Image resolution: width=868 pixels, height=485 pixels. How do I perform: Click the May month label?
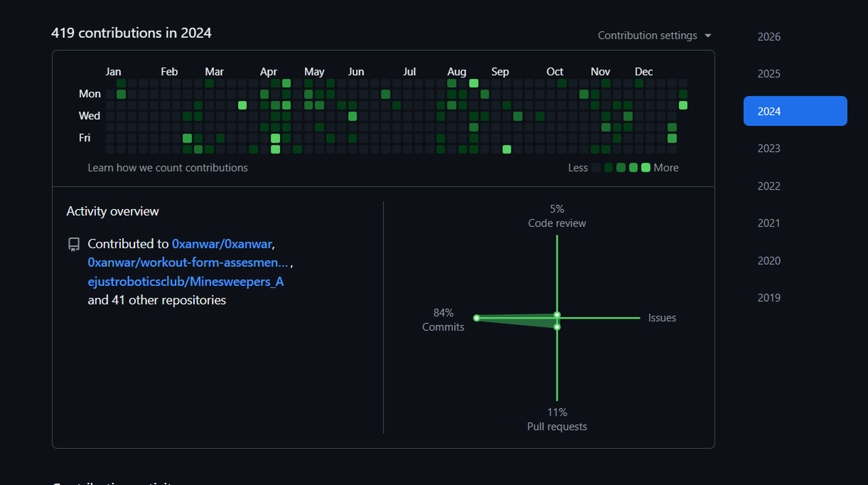coord(314,72)
